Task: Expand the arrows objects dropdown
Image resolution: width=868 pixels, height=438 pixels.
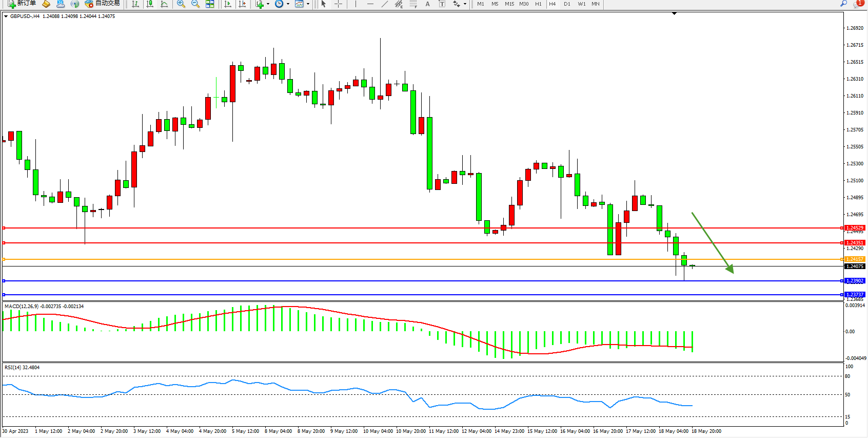Action: [x=465, y=4]
